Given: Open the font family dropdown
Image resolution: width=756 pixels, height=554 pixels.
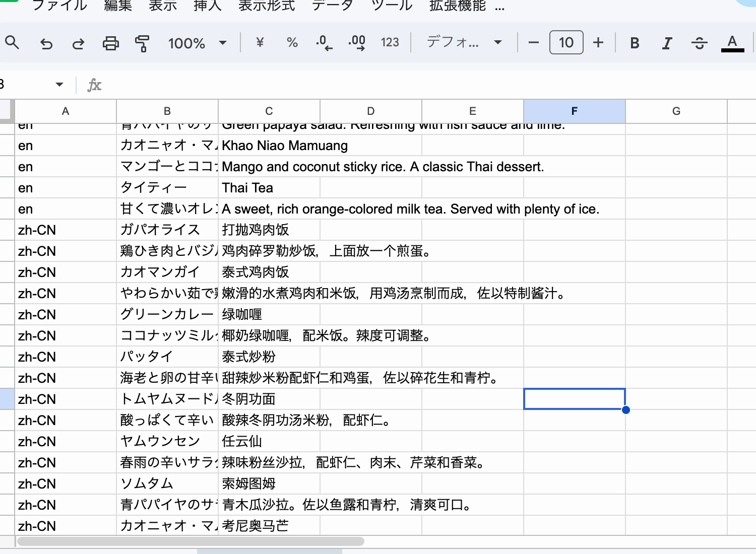Looking at the screenshot, I should click(x=464, y=42).
